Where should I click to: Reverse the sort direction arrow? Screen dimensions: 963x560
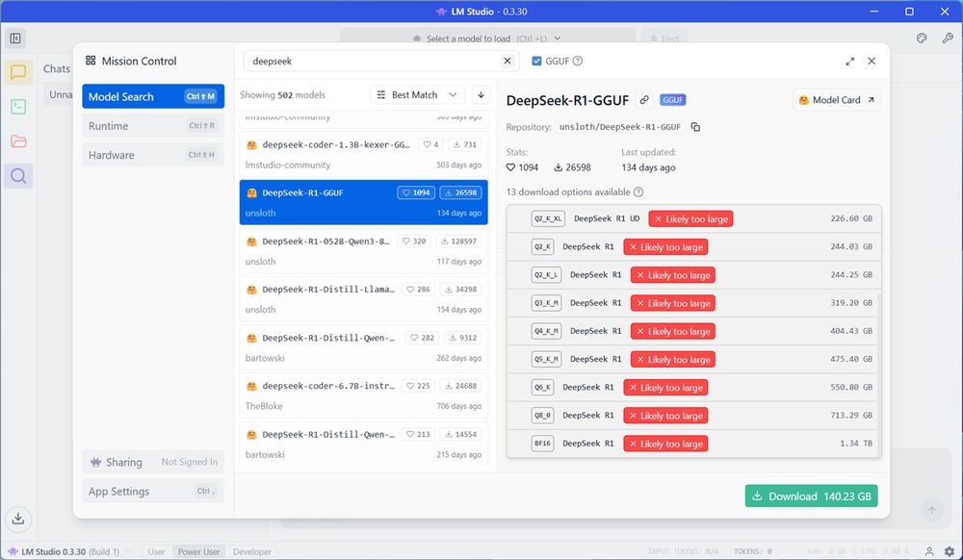coord(481,94)
